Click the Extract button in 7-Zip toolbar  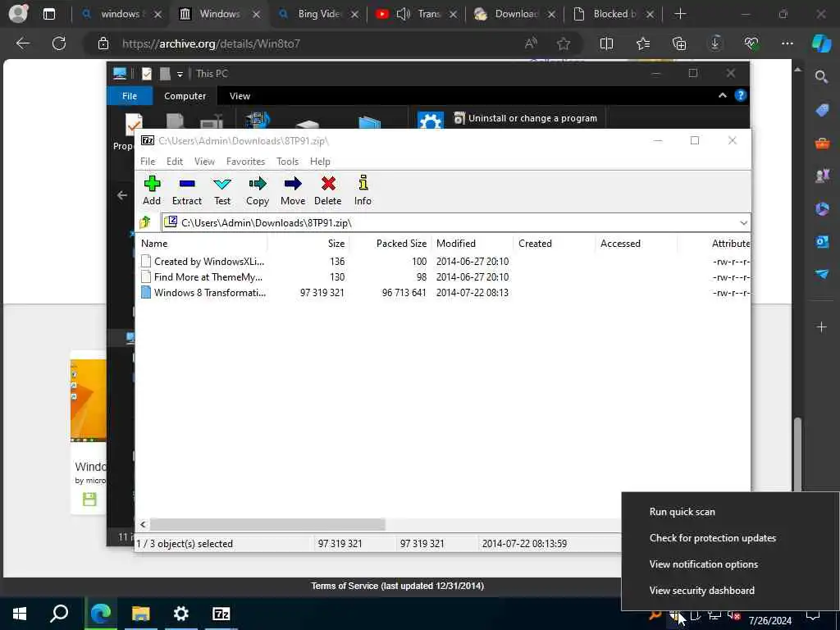187,190
